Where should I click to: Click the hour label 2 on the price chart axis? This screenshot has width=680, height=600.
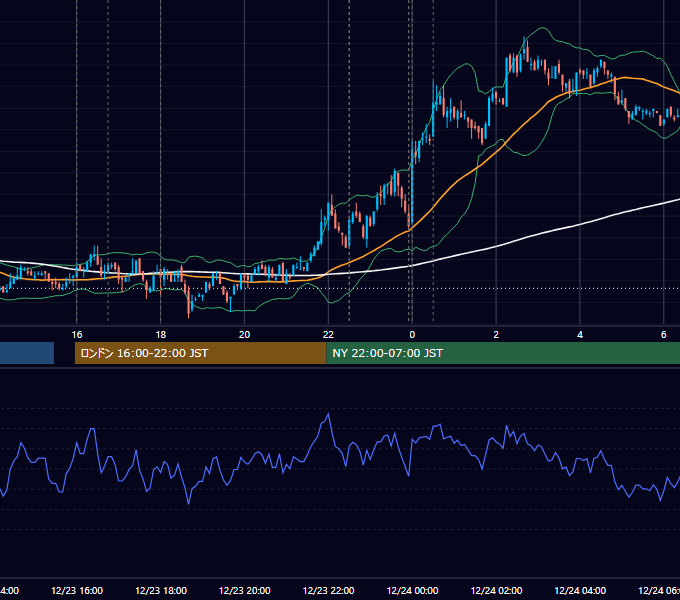[x=496, y=334]
